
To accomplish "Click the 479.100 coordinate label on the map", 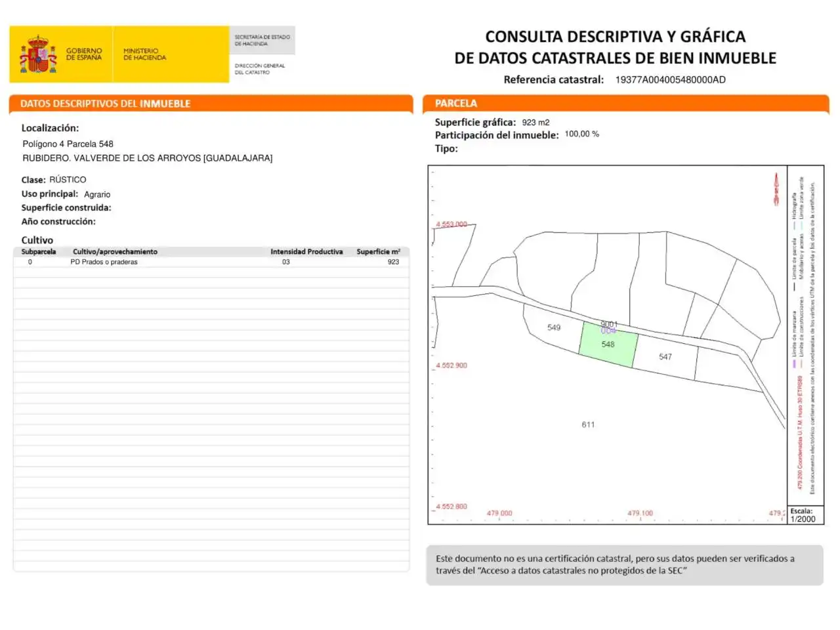I will point(640,513).
